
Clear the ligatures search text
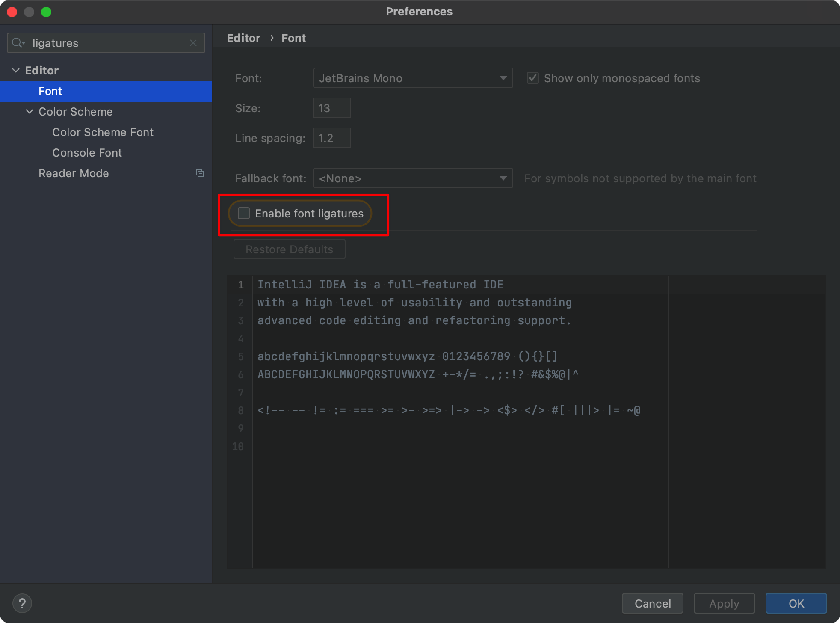click(193, 43)
